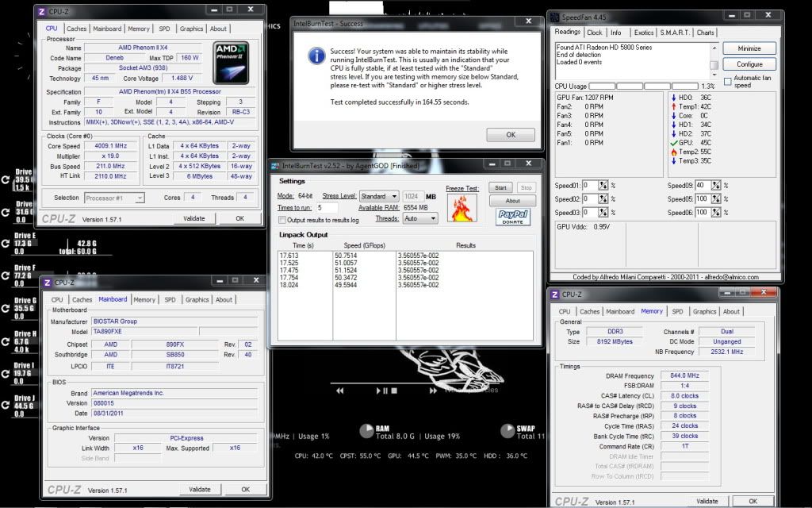The height and width of the screenshot is (508, 812).
Task: Click the refresh icon beside Drive I
Action: 6,373
